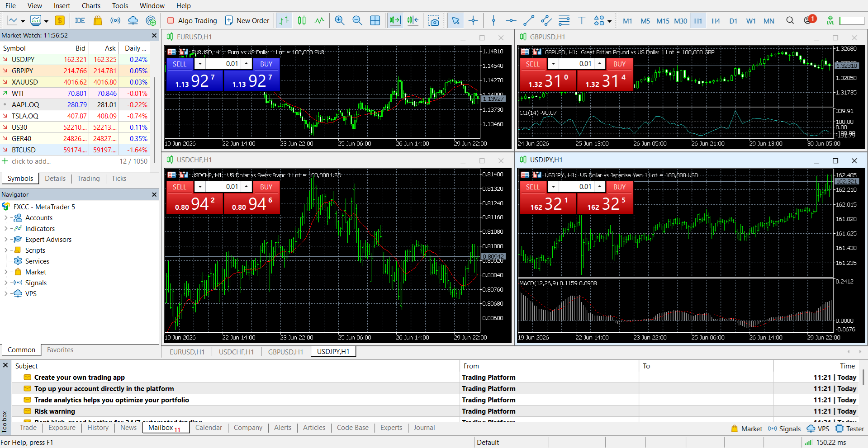Open the IDE MetaEditor icon

(80, 20)
